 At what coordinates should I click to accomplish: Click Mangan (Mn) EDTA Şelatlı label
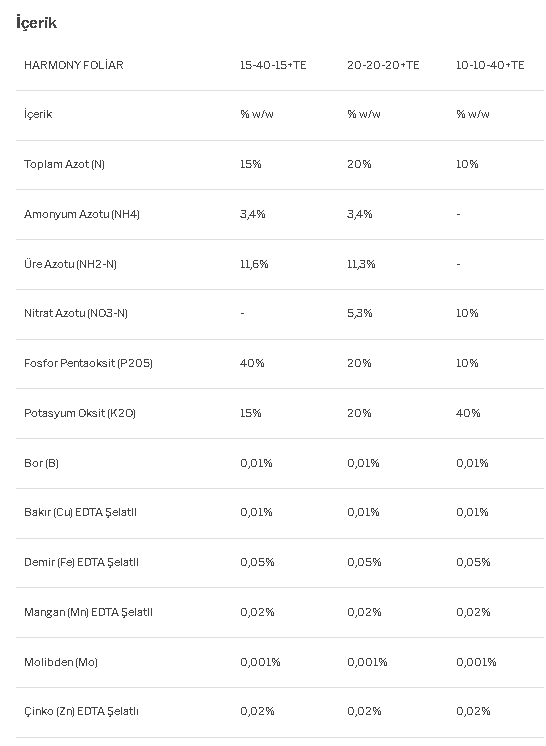88,612
